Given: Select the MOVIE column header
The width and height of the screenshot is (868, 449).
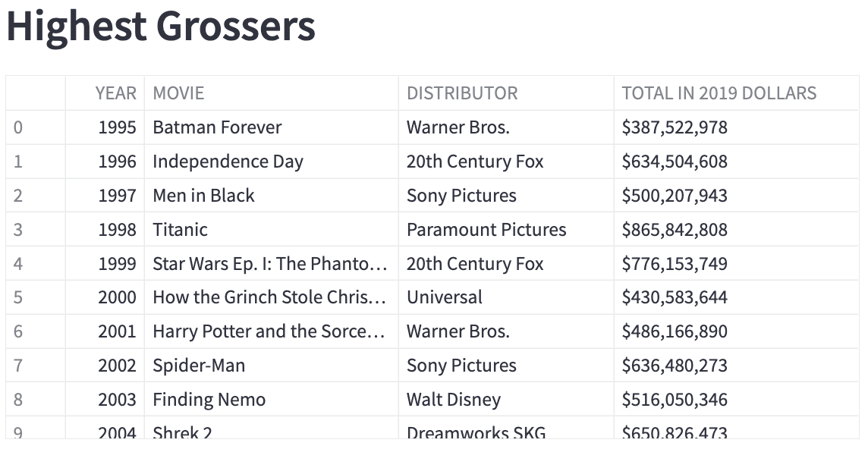Looking at the screenshot, I should click(x=272, y=93).
